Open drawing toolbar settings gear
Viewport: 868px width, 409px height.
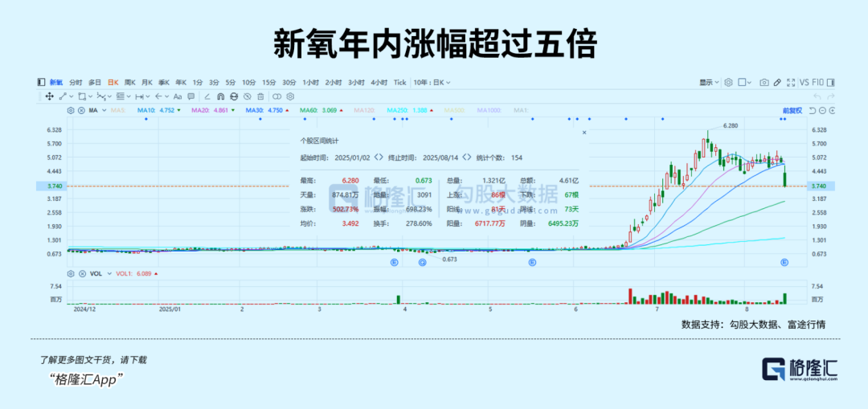(x=290, y=96)
